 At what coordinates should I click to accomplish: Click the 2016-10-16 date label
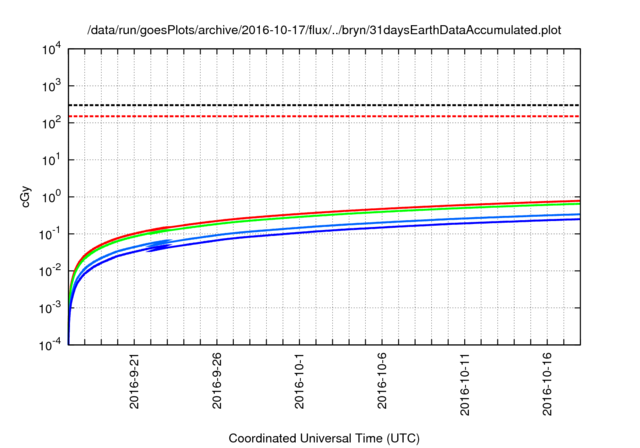(547, 385)
